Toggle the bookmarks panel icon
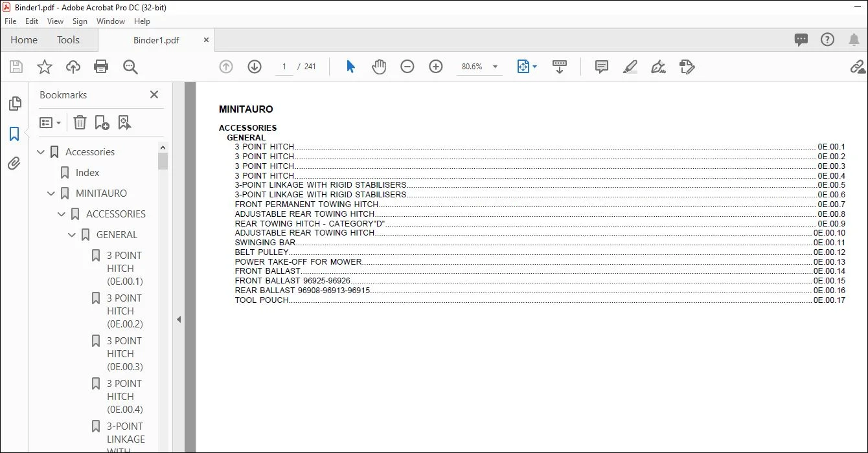 [x=14, y=134]
